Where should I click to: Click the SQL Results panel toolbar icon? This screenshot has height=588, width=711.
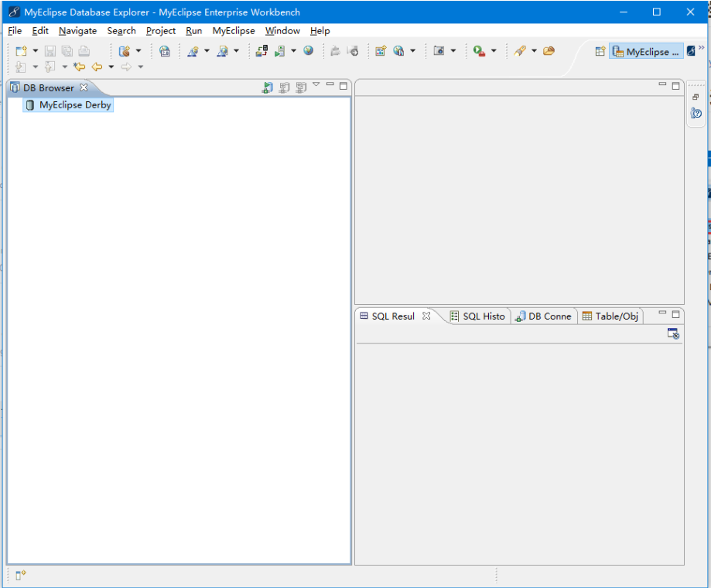(673, 333)
